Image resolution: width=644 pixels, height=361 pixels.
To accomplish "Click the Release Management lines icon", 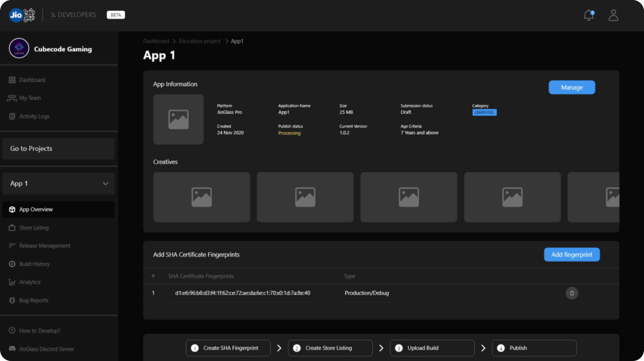I will tap(12, 246).
